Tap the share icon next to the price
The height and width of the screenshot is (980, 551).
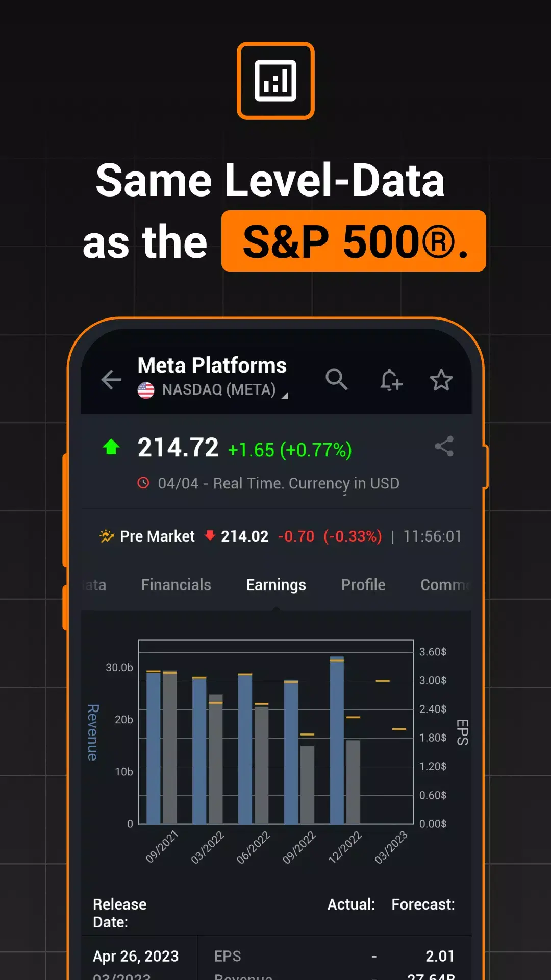pos(443,446)
